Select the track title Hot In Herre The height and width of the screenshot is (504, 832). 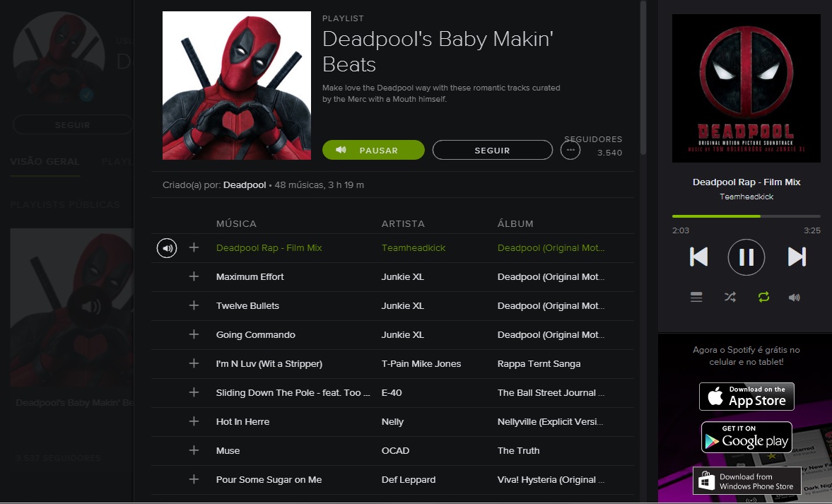(242, 421)
